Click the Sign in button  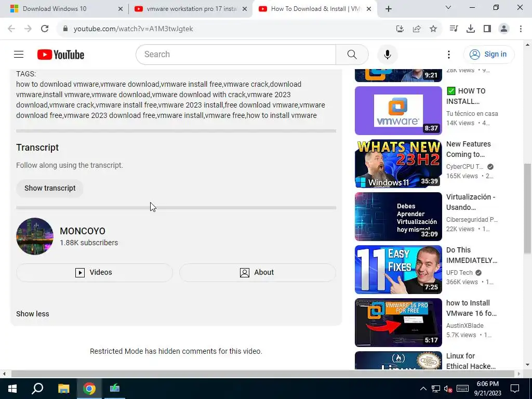[488, 54]
